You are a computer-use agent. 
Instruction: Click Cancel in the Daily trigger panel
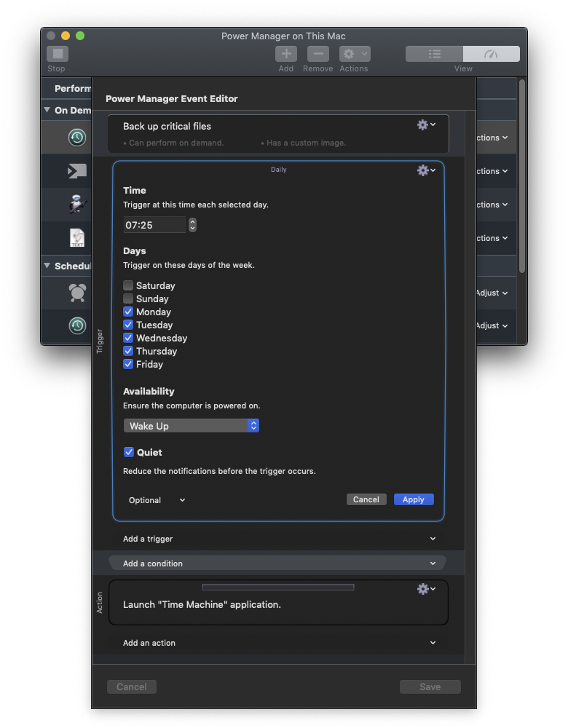tap(366, 499)
